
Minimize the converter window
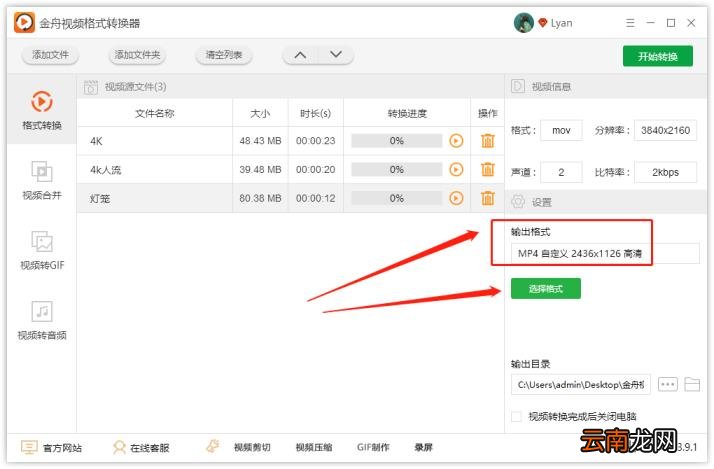pyautogui.click(x=650, y=23)
